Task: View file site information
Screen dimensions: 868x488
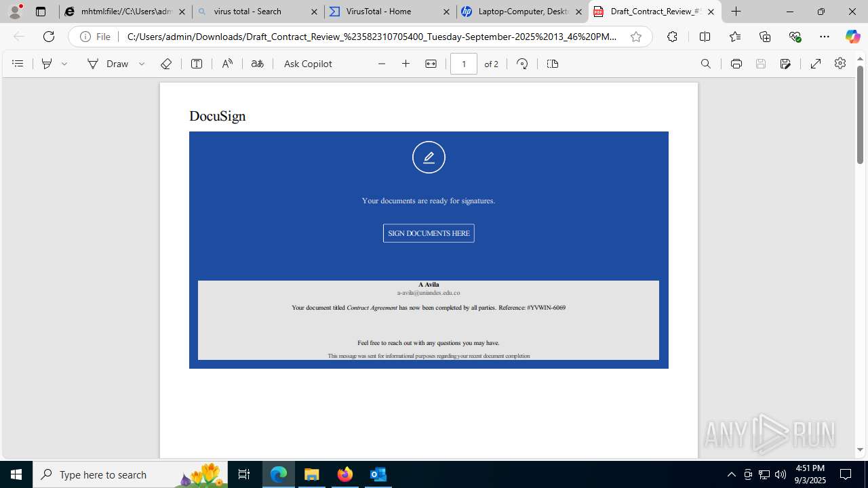Action: (96, 37)
